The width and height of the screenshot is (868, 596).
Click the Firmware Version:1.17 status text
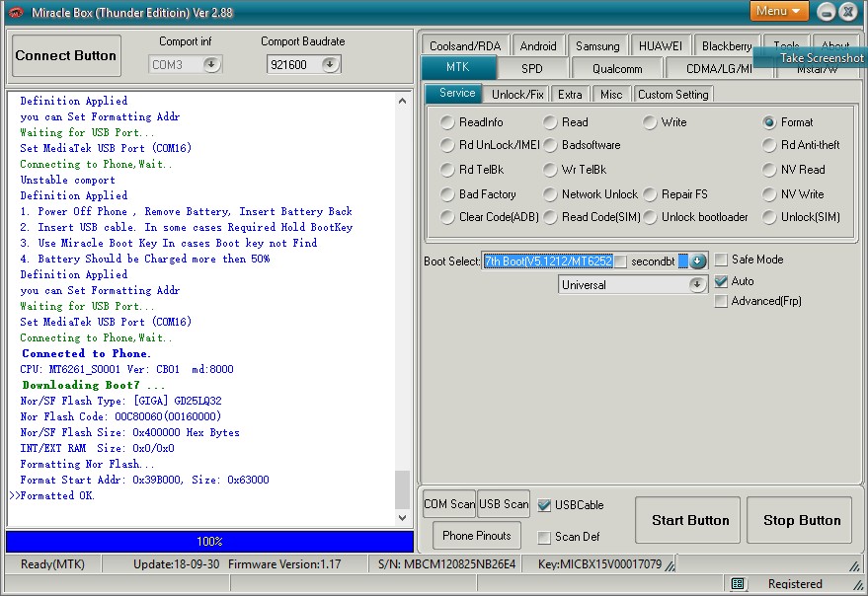(x=284, y=563)
